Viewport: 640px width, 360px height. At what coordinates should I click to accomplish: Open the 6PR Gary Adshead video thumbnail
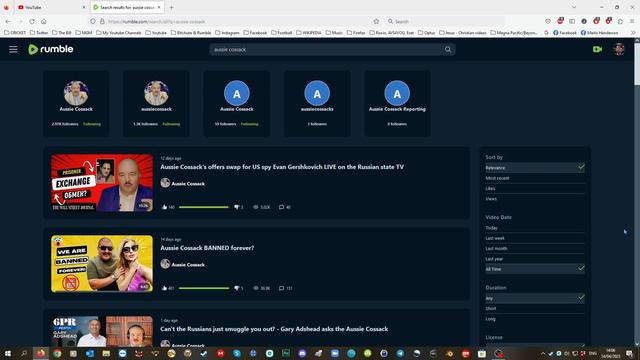click(102, 331)
